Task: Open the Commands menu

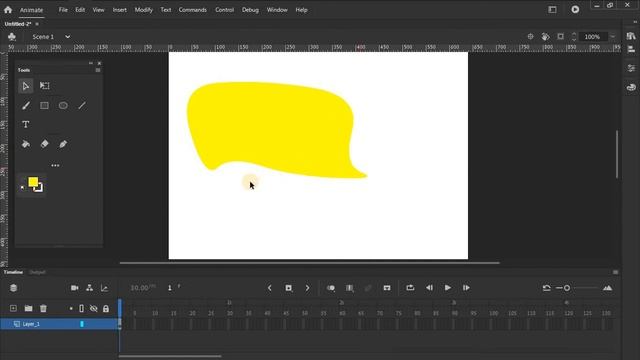Action: point(193,10)
